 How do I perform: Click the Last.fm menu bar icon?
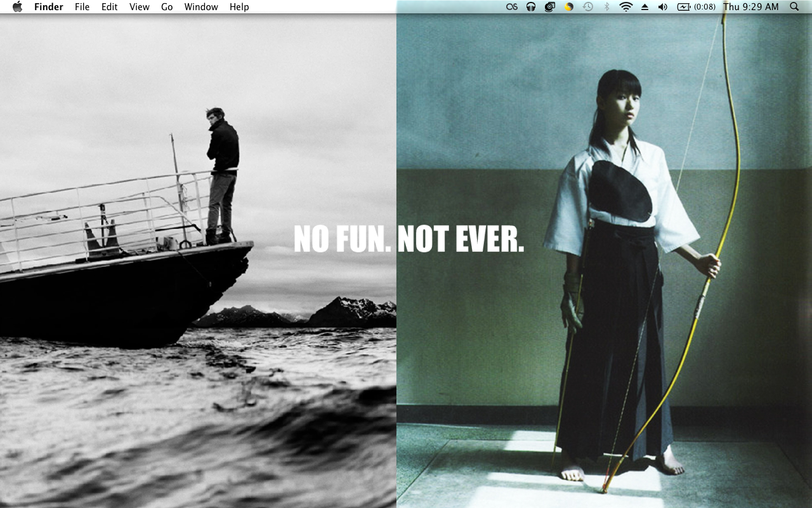[x=512, y=7]
